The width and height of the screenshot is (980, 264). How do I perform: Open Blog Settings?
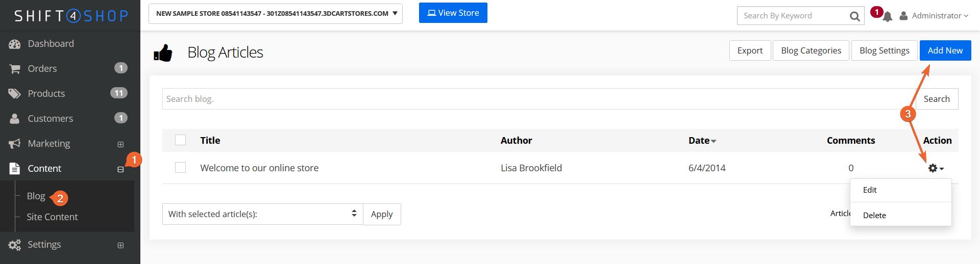click(x=884, y=50)
